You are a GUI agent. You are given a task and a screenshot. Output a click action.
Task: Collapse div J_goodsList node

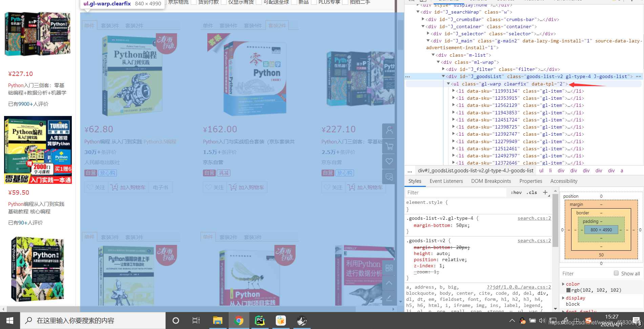click(443, 76)
